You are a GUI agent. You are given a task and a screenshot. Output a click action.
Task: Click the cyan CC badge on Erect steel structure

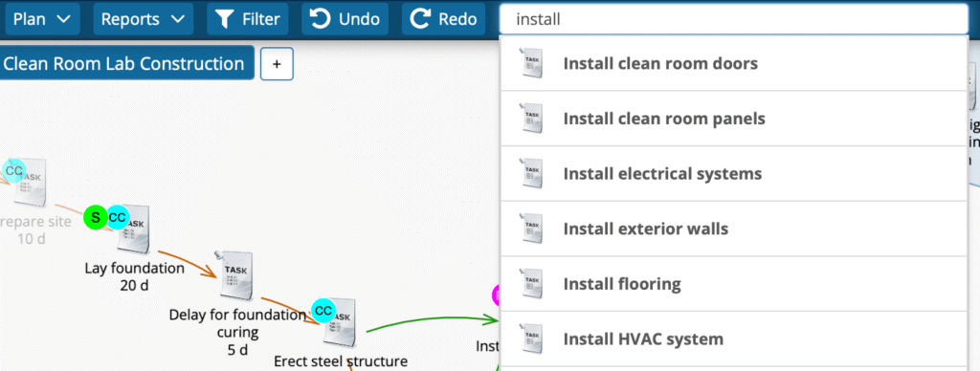click(323, 311)
